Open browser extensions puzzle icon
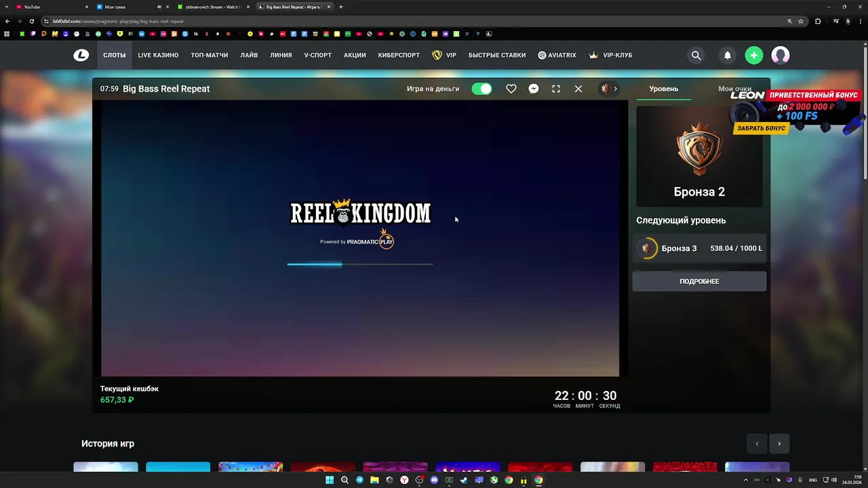Image resolution: width=868 pixels, height=488 pixels. pos(818,21)
